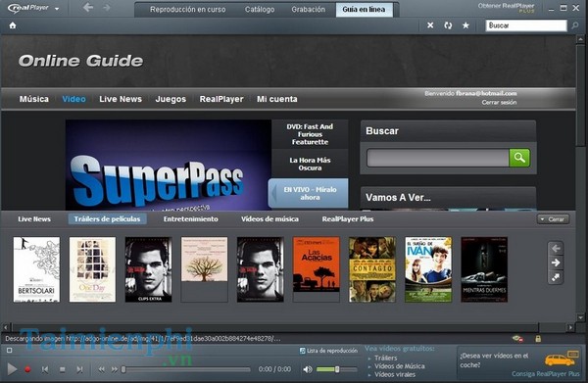Click the status bar padlock icon
Screen dimensions: 588x383
pos(538,339)
